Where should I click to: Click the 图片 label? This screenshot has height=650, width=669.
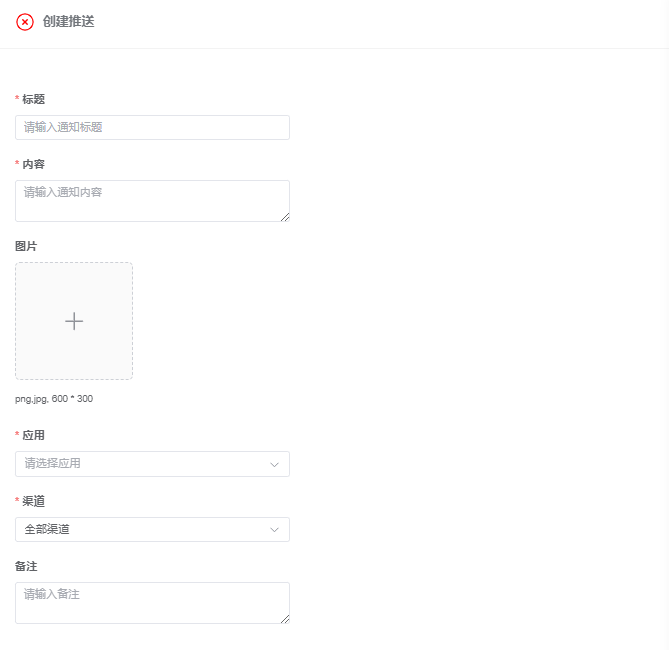(26, 246)
